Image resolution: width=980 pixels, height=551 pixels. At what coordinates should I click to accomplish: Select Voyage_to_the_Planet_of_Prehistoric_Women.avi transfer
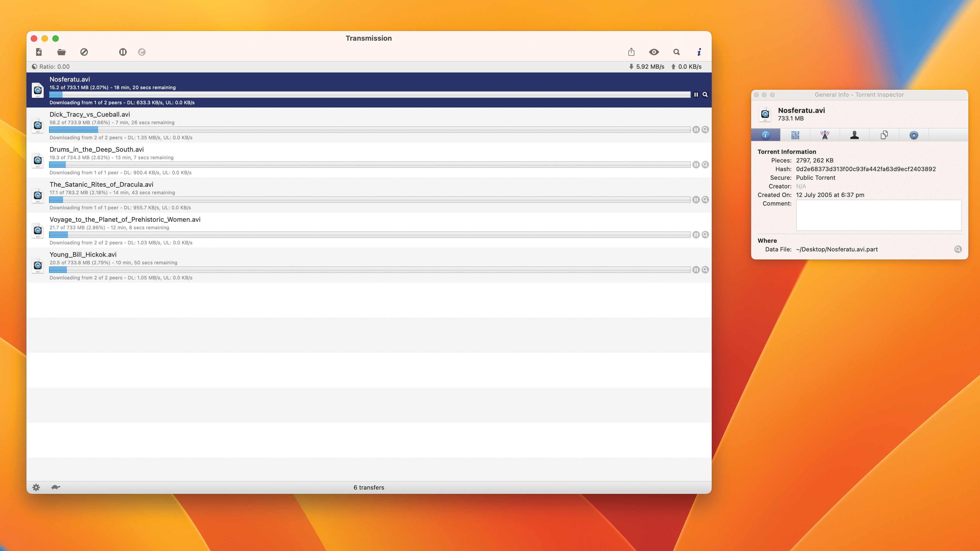click(369, 230)
